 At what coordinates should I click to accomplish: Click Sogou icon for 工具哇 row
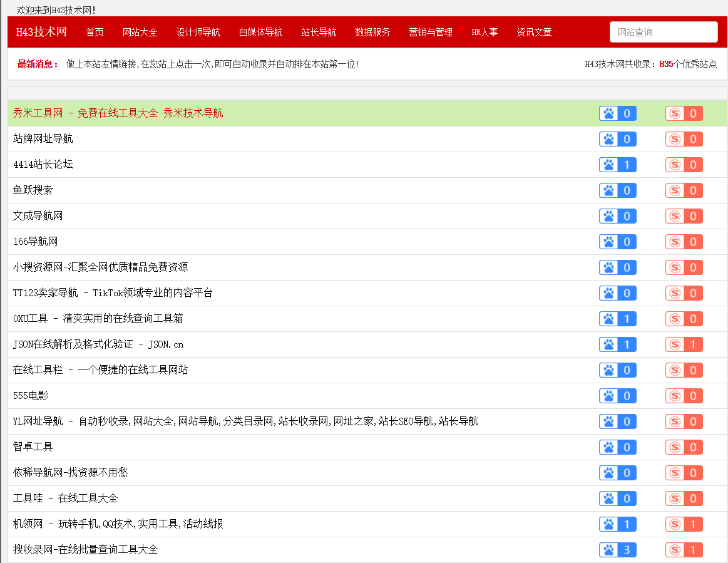click(x=675, y=498)
